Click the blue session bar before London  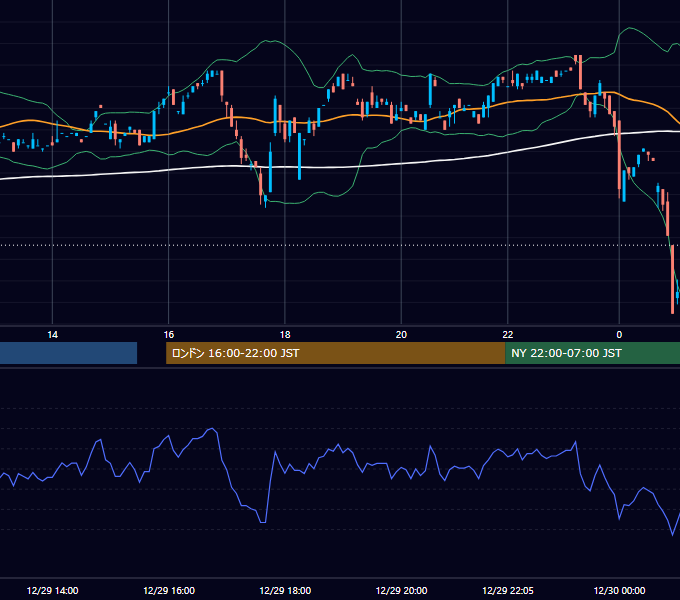[x=69, y=353]
